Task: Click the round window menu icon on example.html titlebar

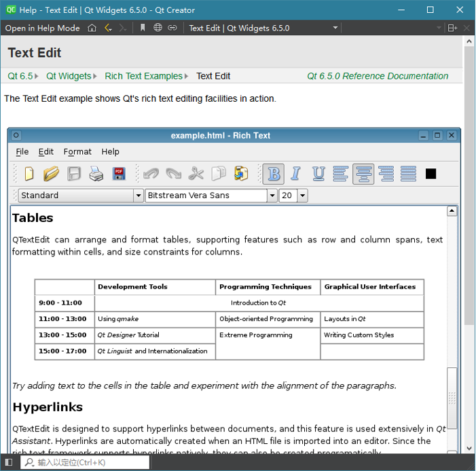Action: (x=16, y=135)
